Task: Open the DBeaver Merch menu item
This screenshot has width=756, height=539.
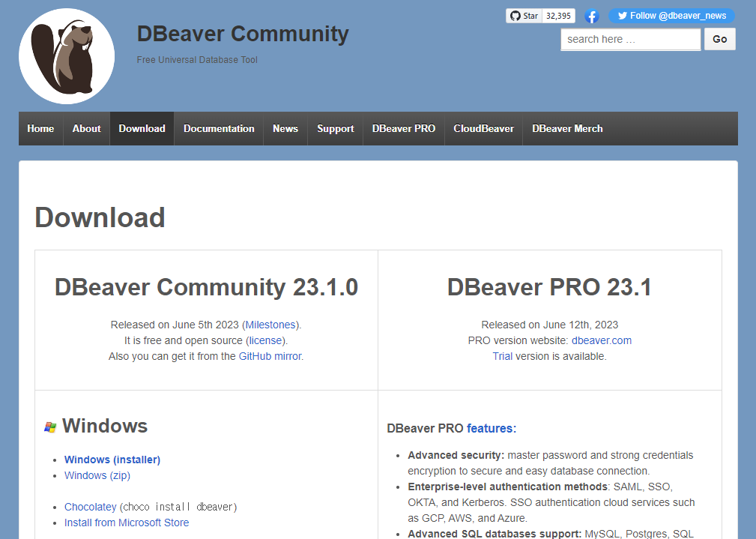Action: click(567, 128)
